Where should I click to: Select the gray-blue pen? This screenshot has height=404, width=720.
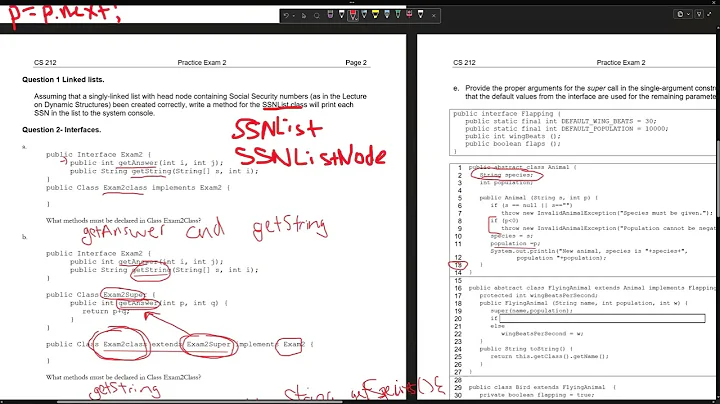tap(364, 15)
